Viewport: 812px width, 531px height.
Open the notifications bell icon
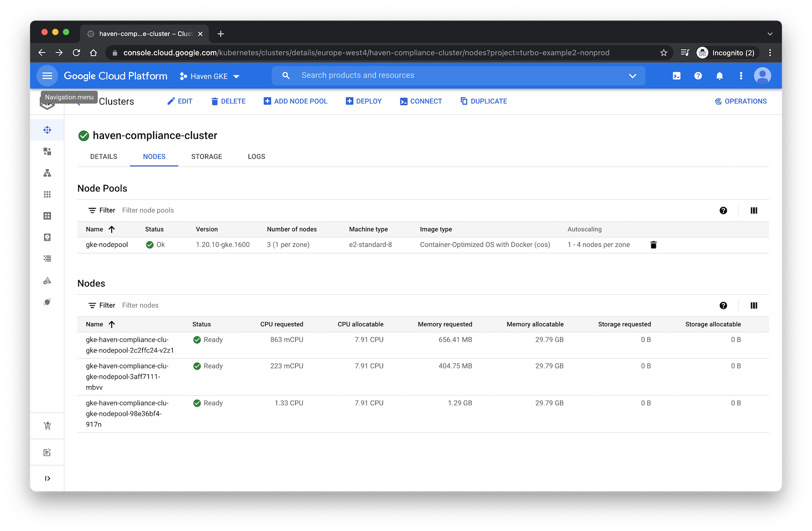tap(719, 75)
